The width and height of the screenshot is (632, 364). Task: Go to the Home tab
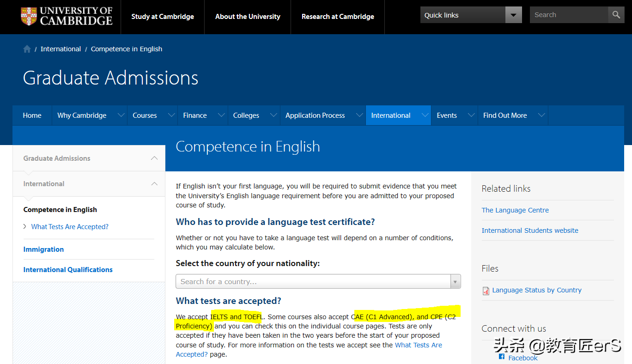(x=32, y=115)
